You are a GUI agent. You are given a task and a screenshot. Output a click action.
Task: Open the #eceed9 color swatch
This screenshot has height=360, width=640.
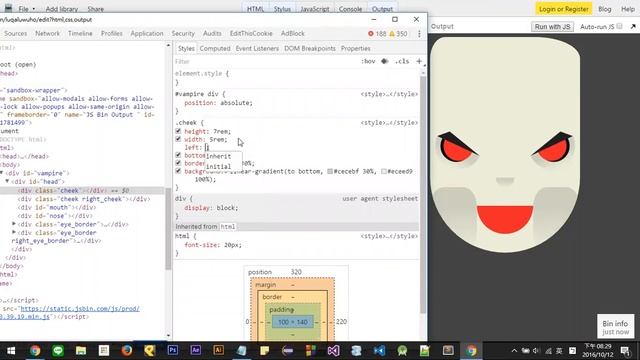click(x=384, y=171)
